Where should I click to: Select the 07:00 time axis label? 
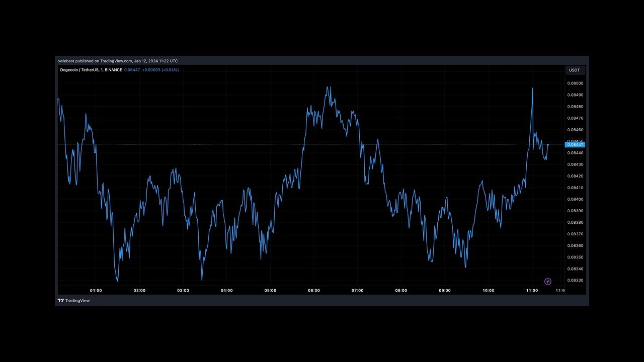tap(357, 291)
